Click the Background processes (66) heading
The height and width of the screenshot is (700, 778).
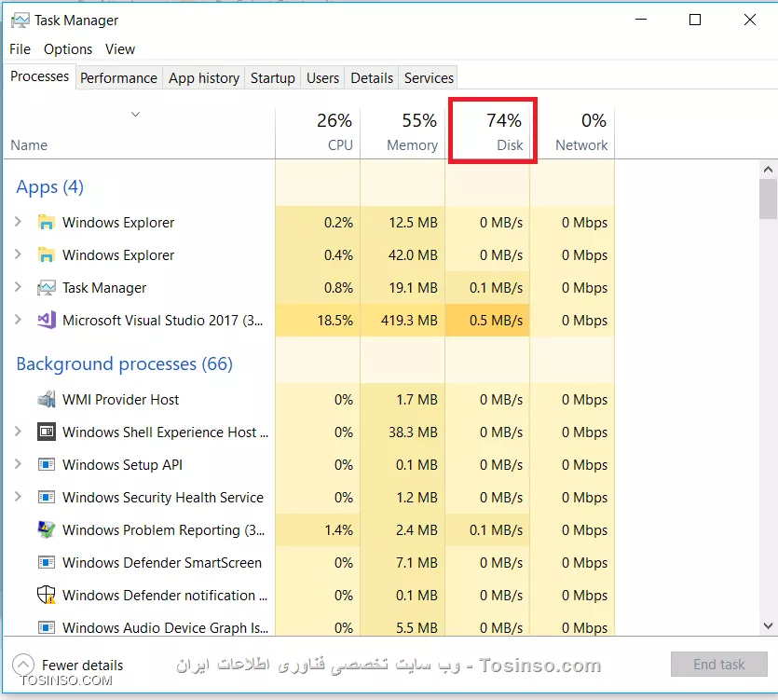[x=125, y=364]
